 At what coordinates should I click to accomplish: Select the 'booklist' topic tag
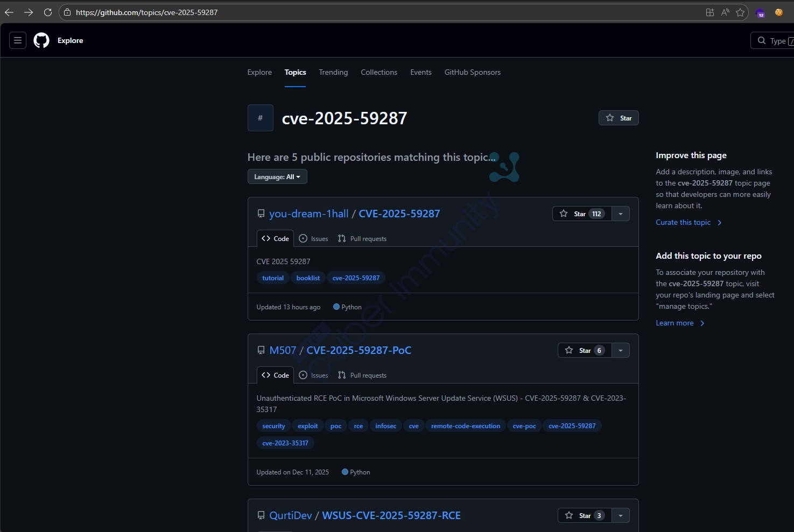click(308, 278)
